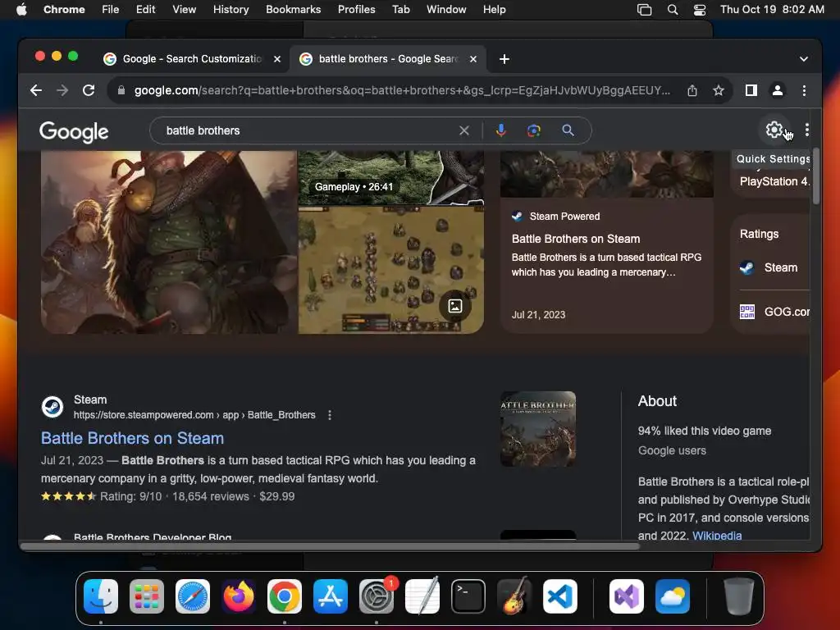Switch to Google Search Customization tab
The image size is (840, 630).
(x=190, y=59)
